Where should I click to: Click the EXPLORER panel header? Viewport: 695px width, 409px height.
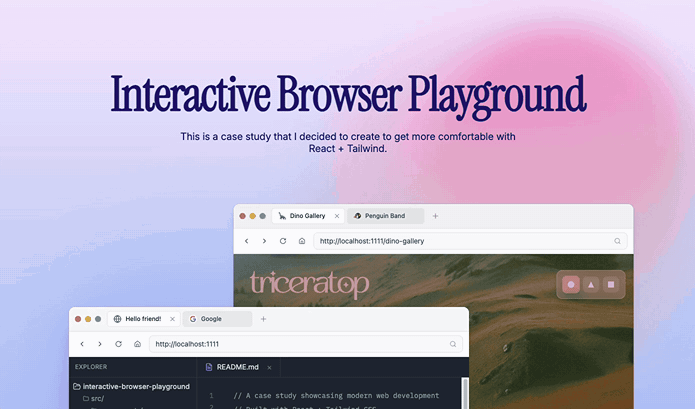pos(91,367)
